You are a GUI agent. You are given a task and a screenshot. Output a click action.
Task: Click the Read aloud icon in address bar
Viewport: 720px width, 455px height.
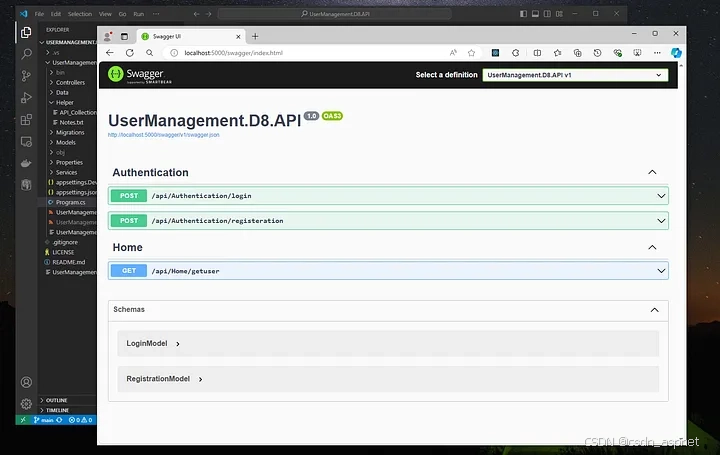(x=453, y=53)
